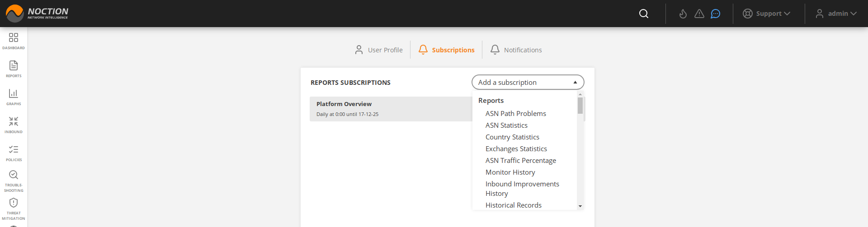This screenshot has width=868, height=227.
Task: Open the Policies sidebar icon
Action: (14, 152)
